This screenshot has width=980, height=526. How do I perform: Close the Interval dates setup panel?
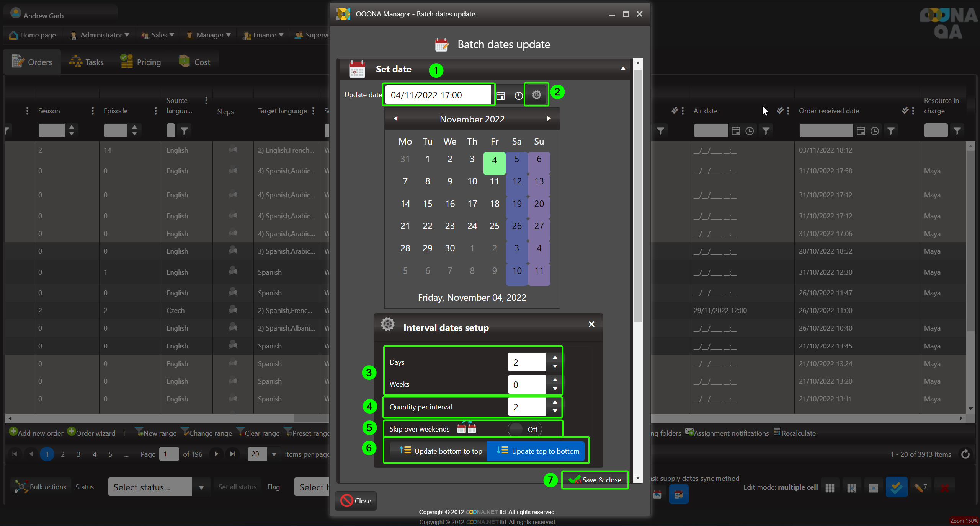coord(591,324)
